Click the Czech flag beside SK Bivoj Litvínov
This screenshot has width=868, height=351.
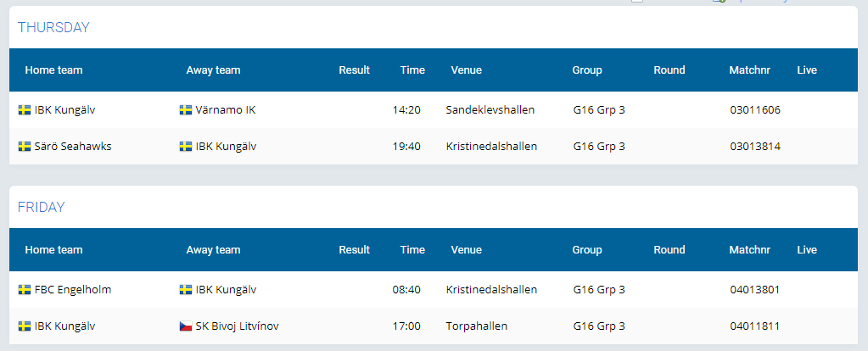click(x=186, y=326)
